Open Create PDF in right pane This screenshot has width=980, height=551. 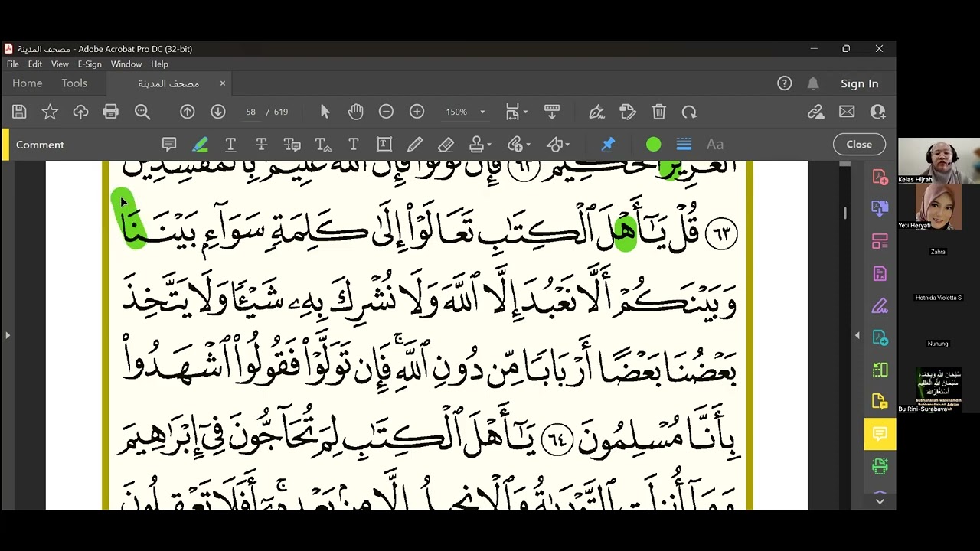point(880,177)
